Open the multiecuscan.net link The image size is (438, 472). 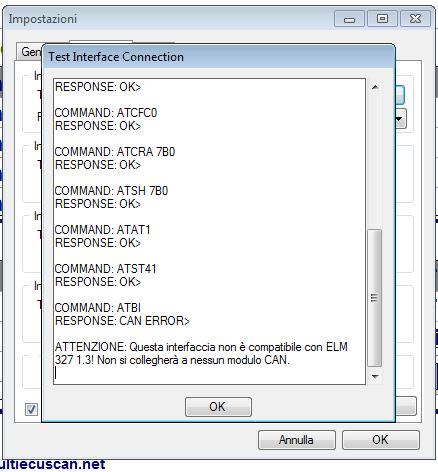tap(53, 464)
